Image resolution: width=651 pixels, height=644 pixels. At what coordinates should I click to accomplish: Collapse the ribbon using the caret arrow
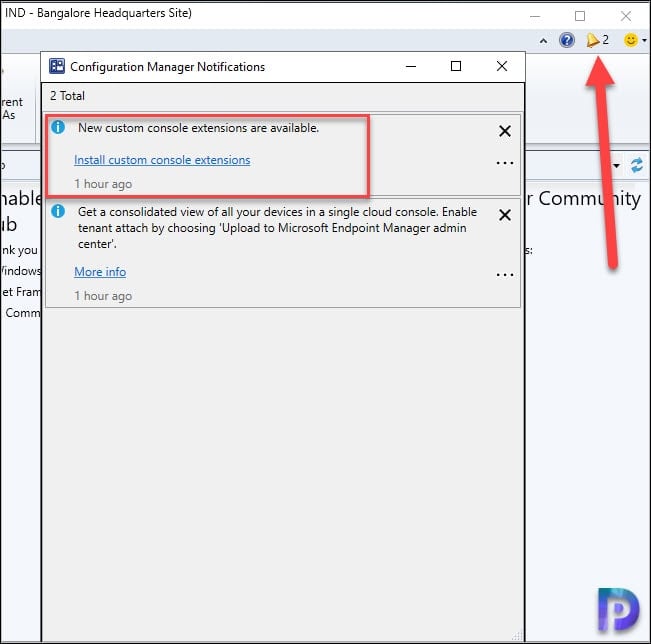point(543,41)
